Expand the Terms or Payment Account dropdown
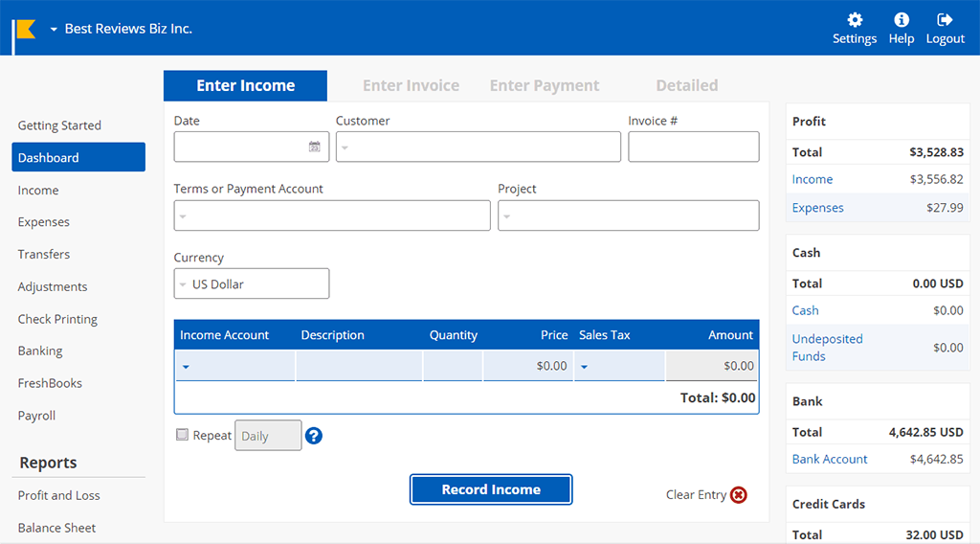The height and width of the screenshot is (544, 980). pos(183,216)
